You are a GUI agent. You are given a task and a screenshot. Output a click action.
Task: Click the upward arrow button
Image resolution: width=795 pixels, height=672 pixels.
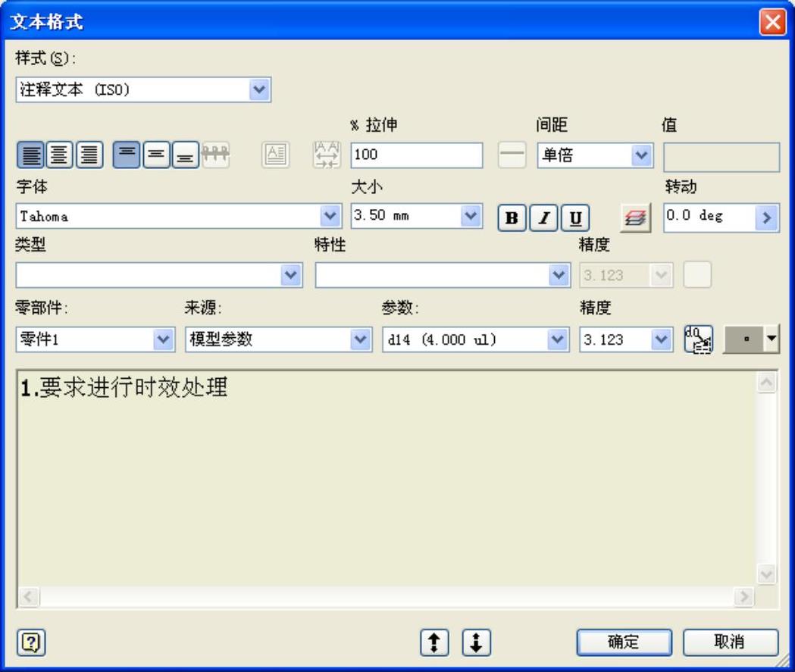[x=434, y=642]
